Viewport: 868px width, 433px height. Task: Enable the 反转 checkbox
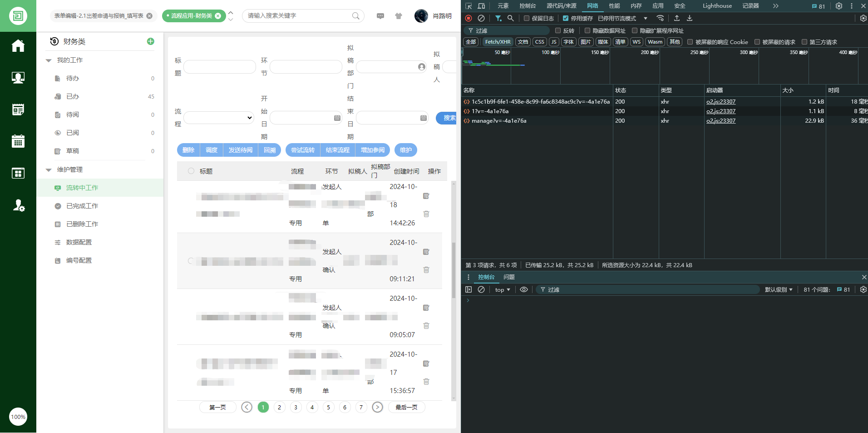[558, 30]
